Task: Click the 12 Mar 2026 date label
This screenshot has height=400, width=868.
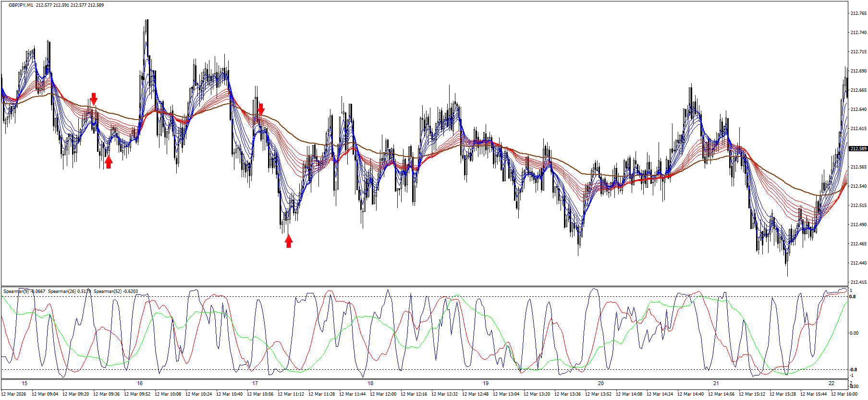Action: click(14, 394)
